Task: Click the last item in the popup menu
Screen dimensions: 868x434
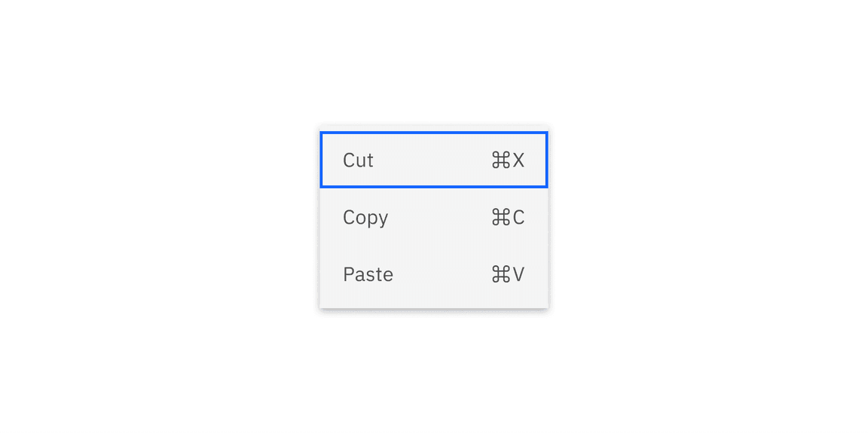Action: [434, 274]
